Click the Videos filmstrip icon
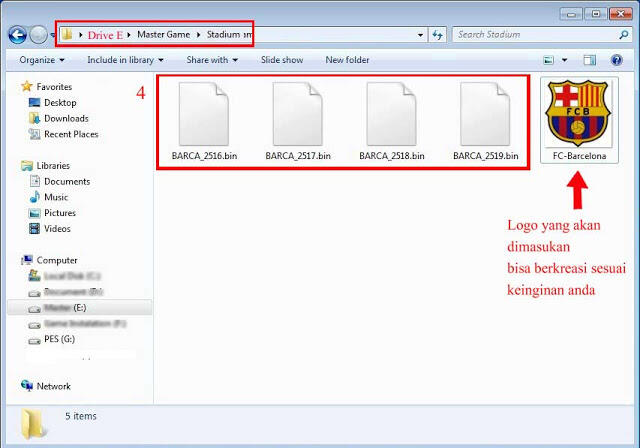The width and height of the screenshot is (640, 448). (35, 228)
